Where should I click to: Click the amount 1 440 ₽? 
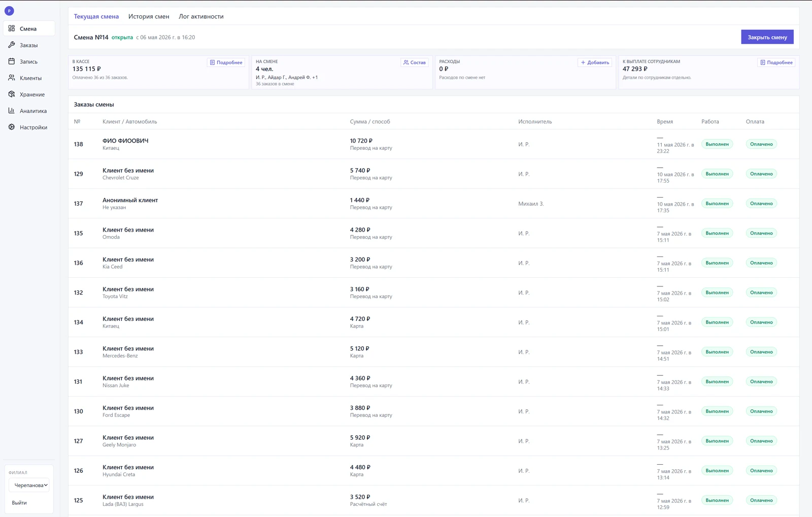(x=359, y=200)
